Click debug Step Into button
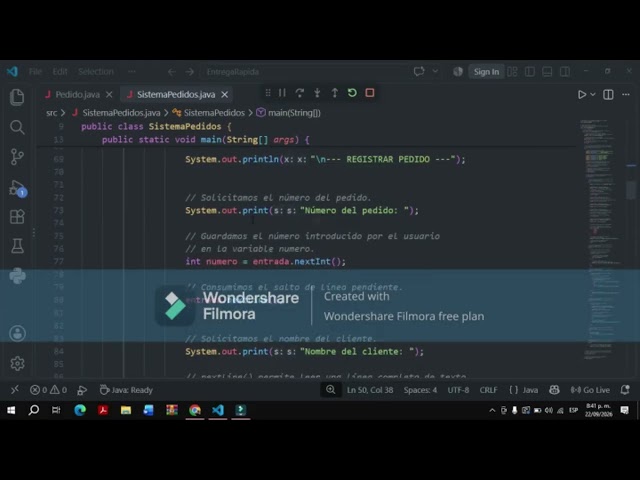 (317, 93)
